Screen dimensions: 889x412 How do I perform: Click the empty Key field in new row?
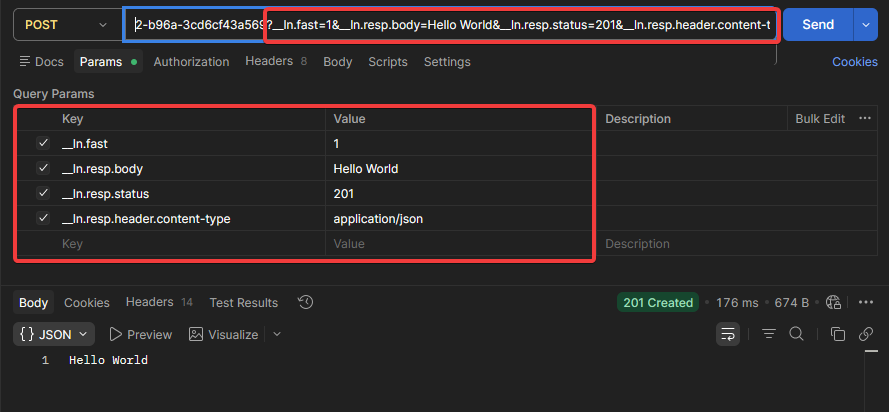(190, 244)
